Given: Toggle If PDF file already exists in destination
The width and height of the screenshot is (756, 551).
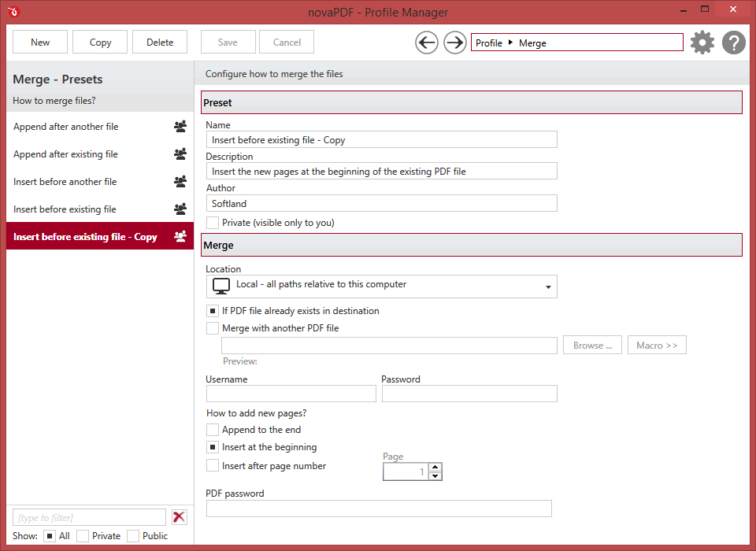Looking at the screenshot, I should click(212, 311).
